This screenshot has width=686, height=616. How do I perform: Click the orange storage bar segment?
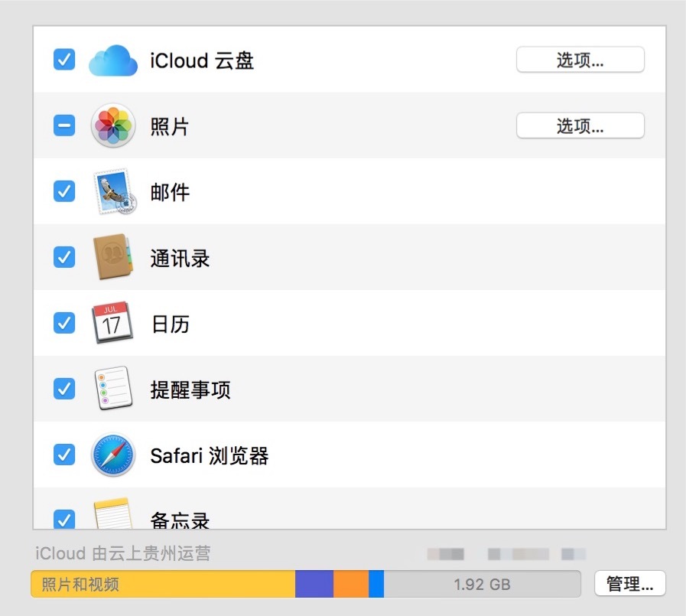pyautogui.click(x=351, y=584)
